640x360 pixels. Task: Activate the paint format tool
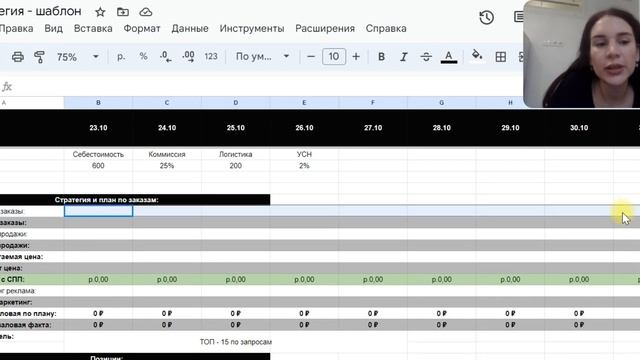[40, 57]
